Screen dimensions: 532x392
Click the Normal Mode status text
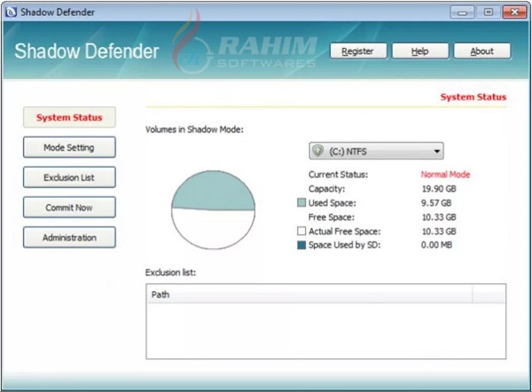pos(445,175)
